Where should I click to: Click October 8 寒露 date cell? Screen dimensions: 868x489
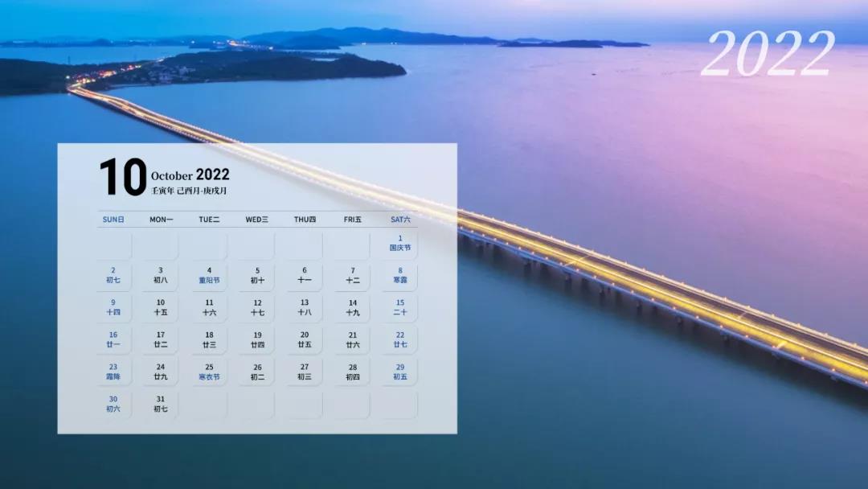pos(399,276)
